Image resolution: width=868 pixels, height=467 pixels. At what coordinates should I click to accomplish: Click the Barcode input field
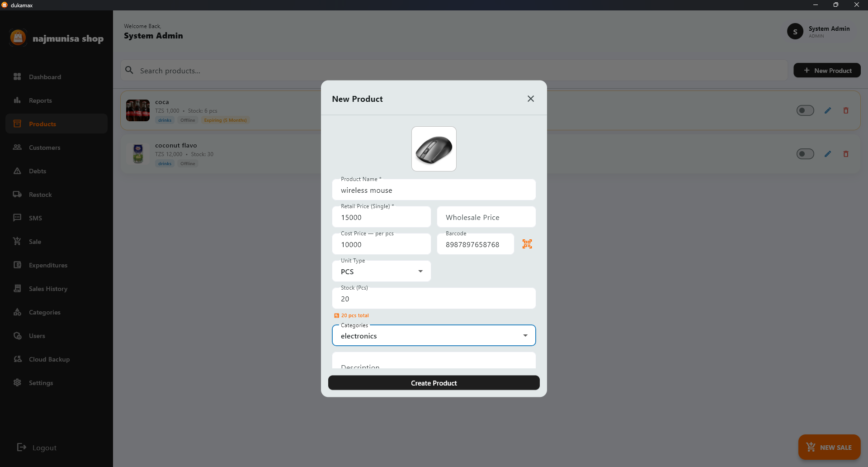point(476,244)
